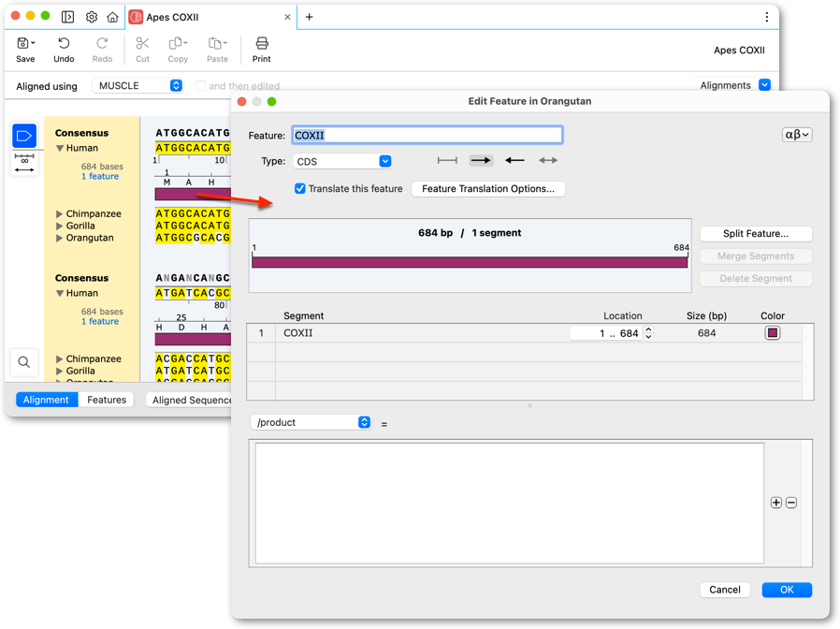
Task: Click the qualifier value text area
Action: [510, 503]
